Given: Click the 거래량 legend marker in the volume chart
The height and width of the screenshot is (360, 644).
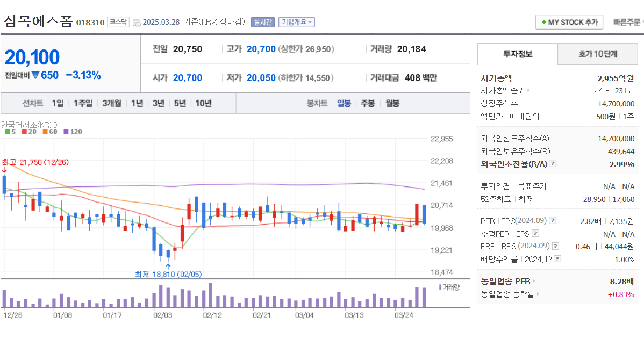Looking at the screenshot, I should [x=440, y=287].
